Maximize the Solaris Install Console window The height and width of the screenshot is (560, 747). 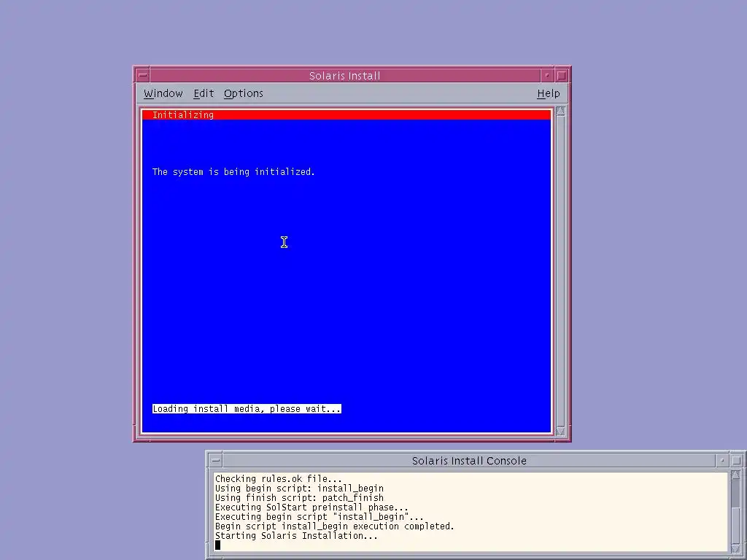point(737,461)
